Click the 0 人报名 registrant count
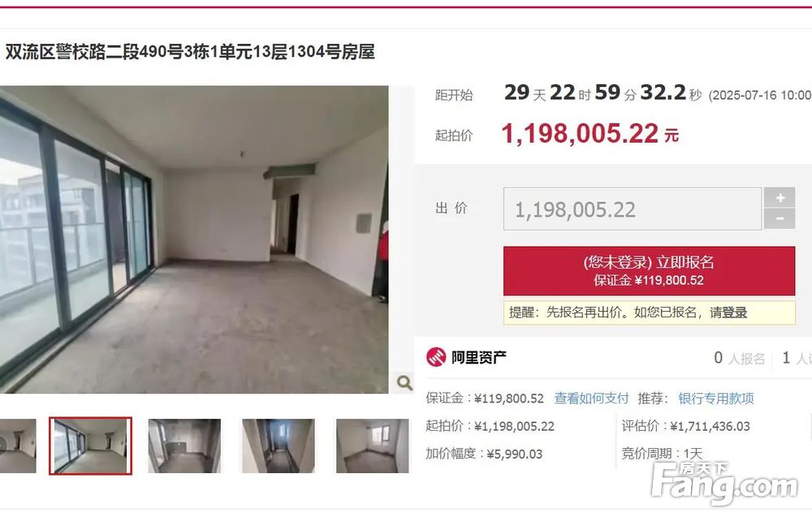 (x=739, y=358)
